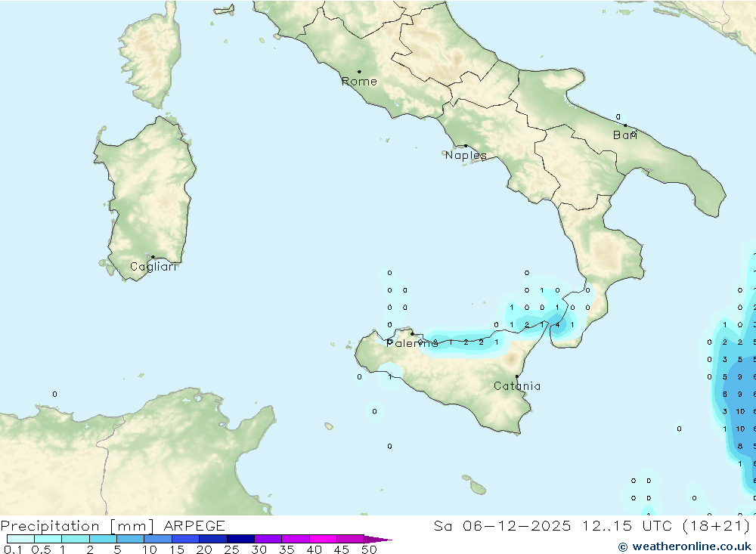
Task: Select the 30–35 mm purple swatch
Action: 268,539
